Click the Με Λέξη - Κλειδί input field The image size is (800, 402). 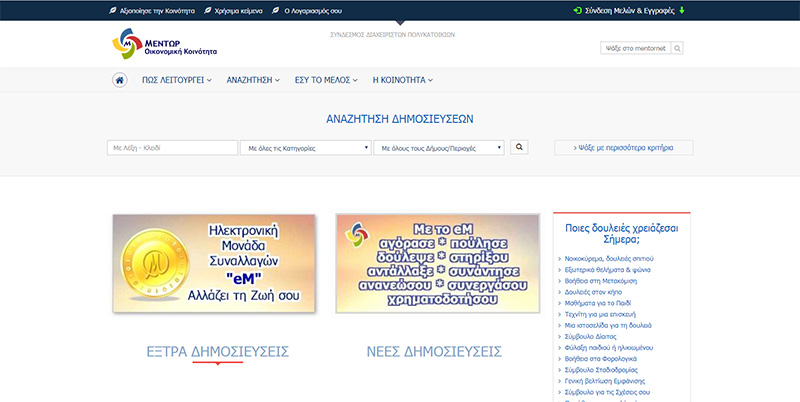click(172, 148)
